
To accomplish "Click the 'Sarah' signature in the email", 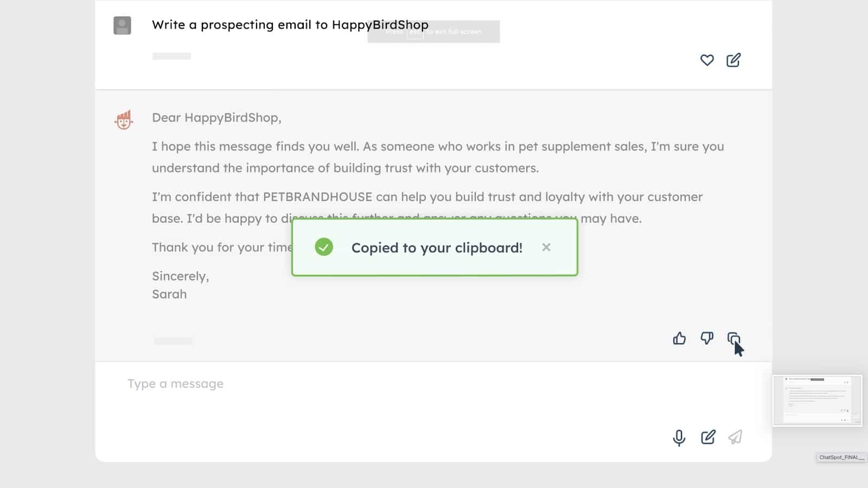I will pyautogui.click(x=169, y=294).
